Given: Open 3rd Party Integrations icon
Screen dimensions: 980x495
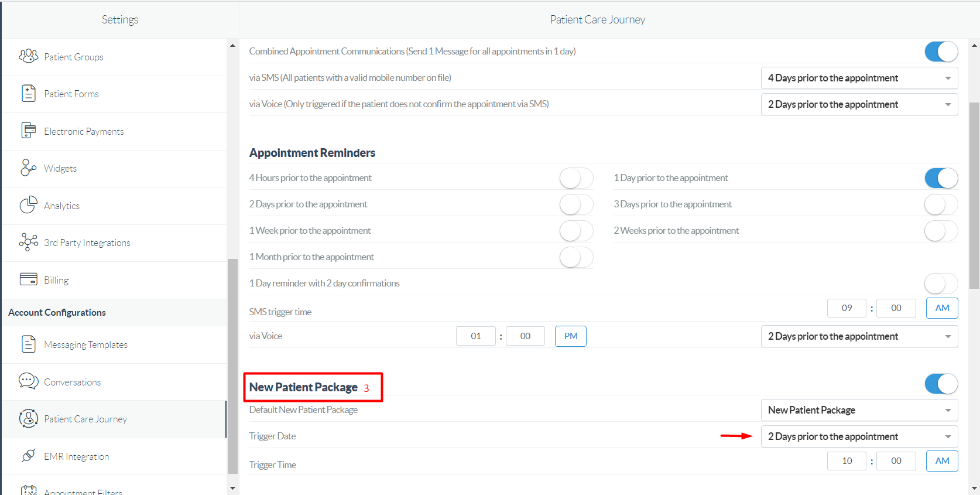Looking at the screenshot, I should [x=28, y=242].
